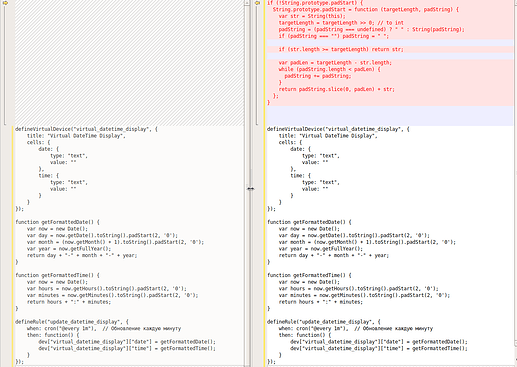Click left pane scrollbar up arrow
The image size is (517, 367).
[x=247, y=2]
